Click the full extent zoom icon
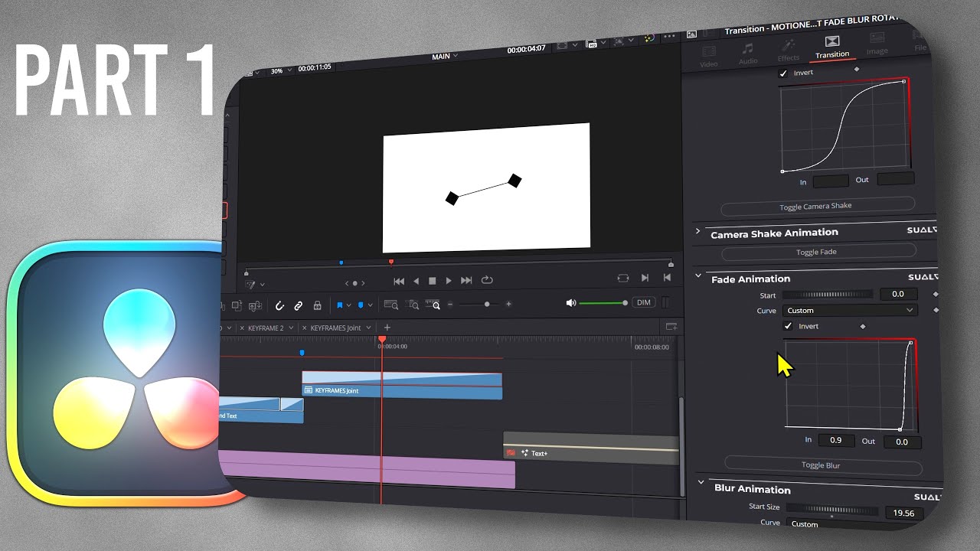 (390, 305)
